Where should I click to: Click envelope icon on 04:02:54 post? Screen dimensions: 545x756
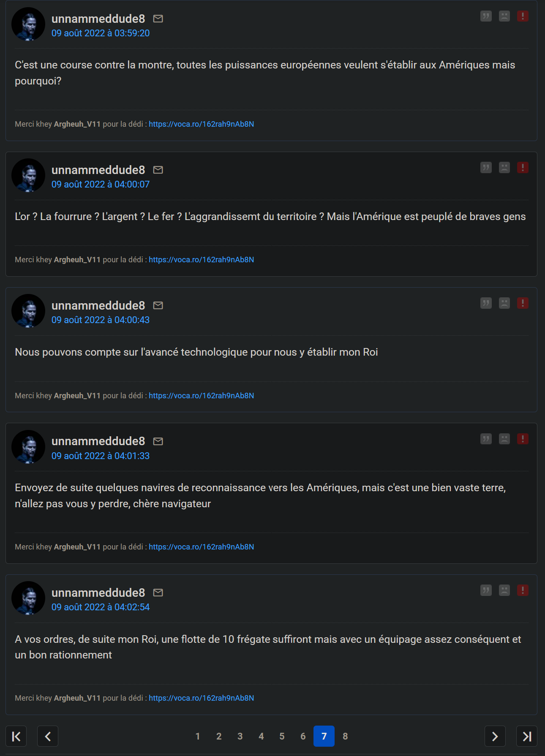[x=158, y=593]
